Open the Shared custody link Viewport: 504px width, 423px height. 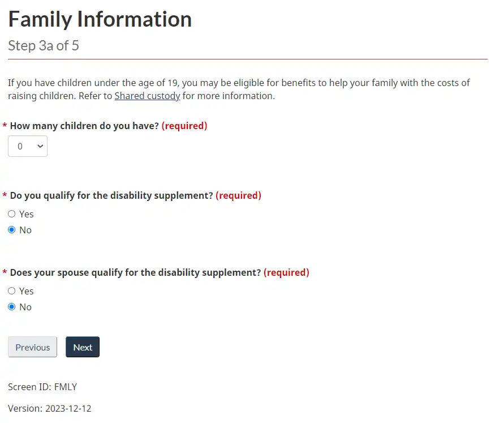147,96
